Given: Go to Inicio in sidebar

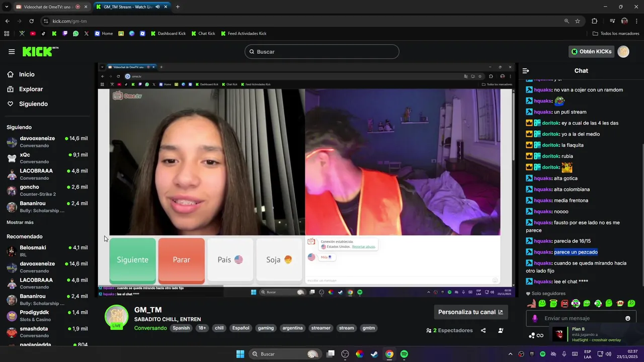Looking at the screenshot, I should [x=27, y=74].
